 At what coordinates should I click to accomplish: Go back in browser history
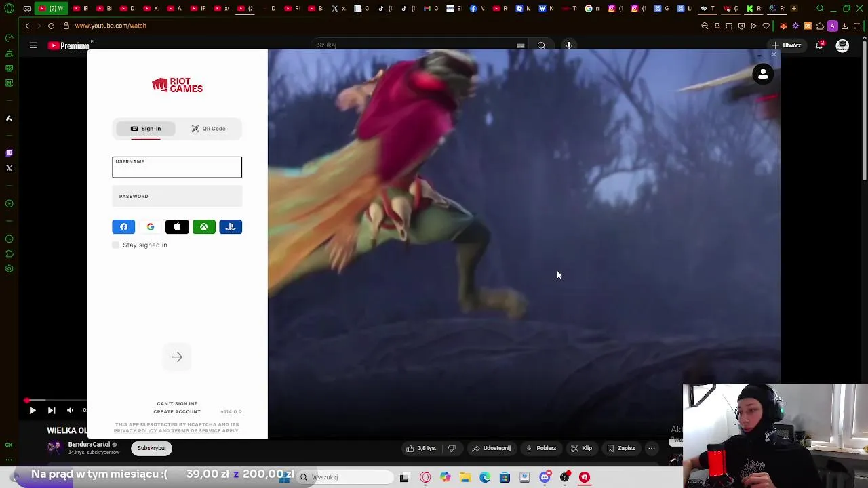tap(27, 26)
